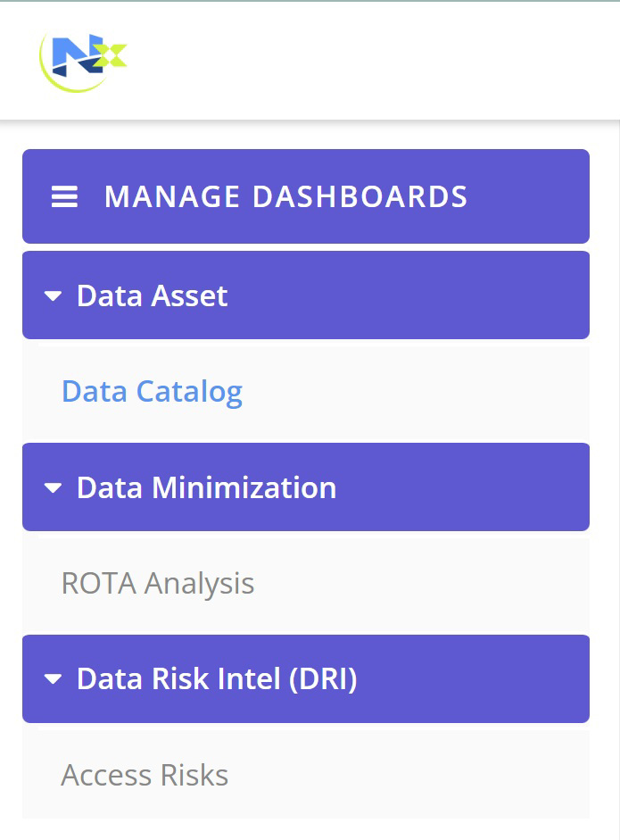This screenshot has height=840, width=620.
Task: Open the hamburger menu icon
Action: point(64,196)
